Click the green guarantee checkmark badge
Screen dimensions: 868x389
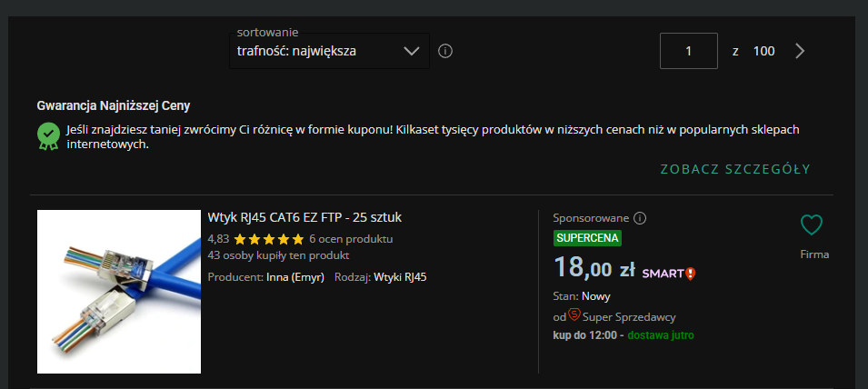point(48,136)
